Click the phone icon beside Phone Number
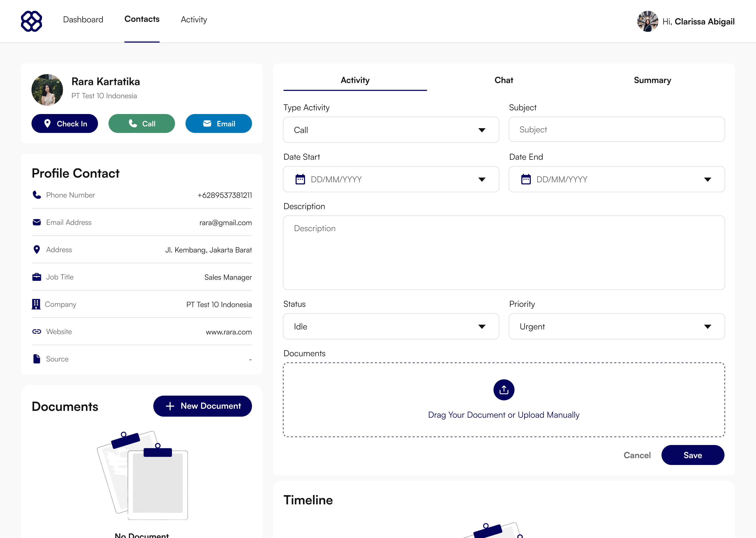The height and width of the screenshot is (538, 756). click(37, 195)
